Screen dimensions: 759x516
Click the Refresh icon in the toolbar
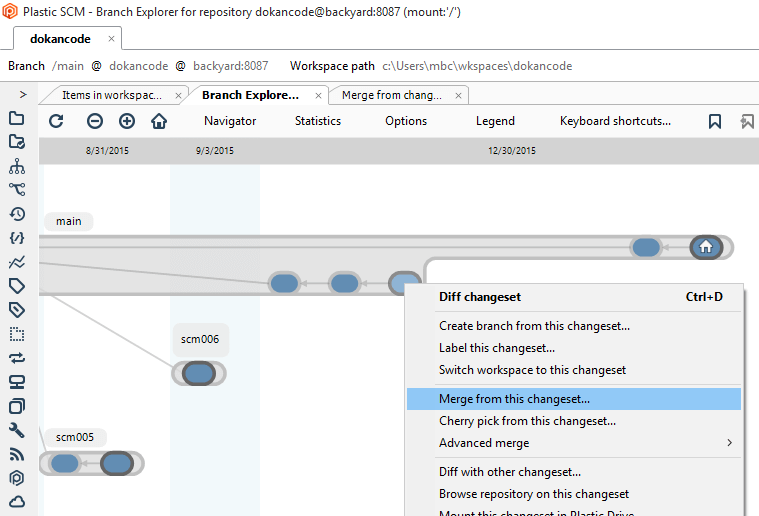point(56,121)
